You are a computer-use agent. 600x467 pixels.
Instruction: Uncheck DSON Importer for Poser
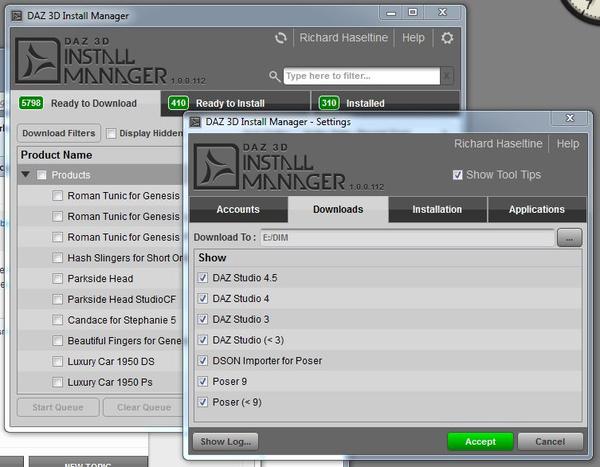click(202, 361)
